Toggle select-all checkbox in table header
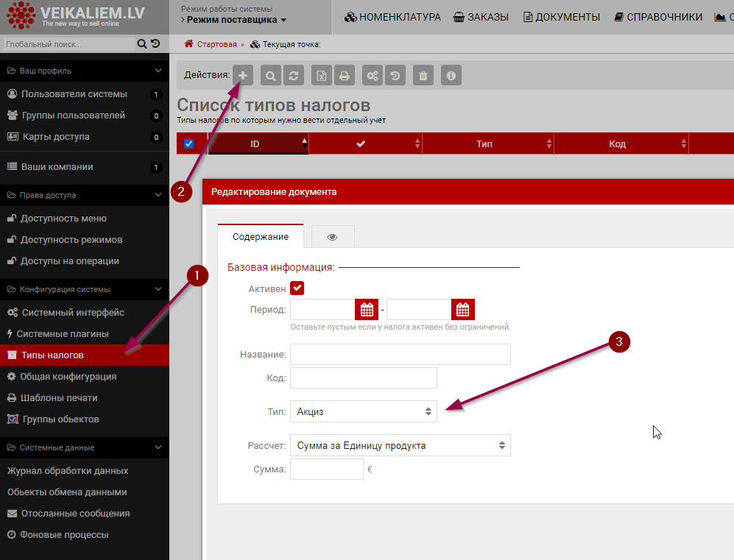 click(188, 144)
